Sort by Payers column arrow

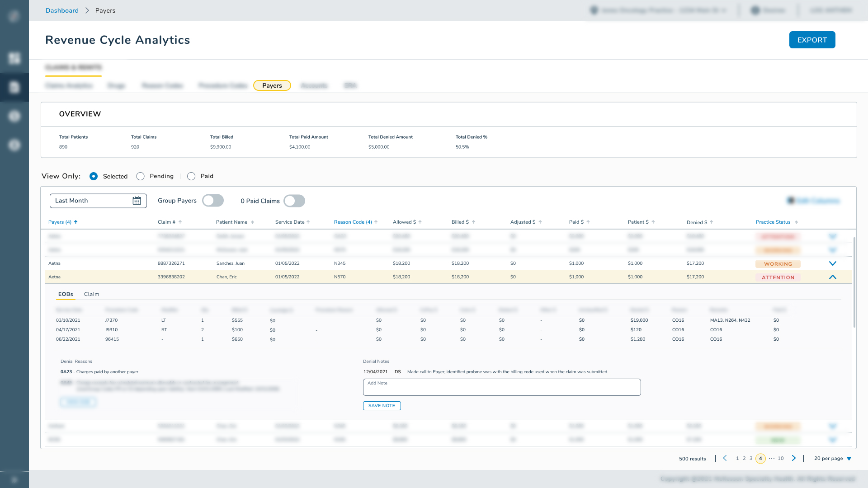(76, 222)
